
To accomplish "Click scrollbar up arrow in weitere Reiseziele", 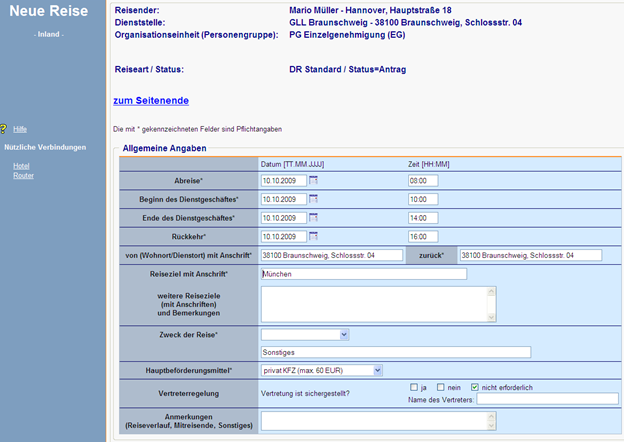I will [491, 291].
